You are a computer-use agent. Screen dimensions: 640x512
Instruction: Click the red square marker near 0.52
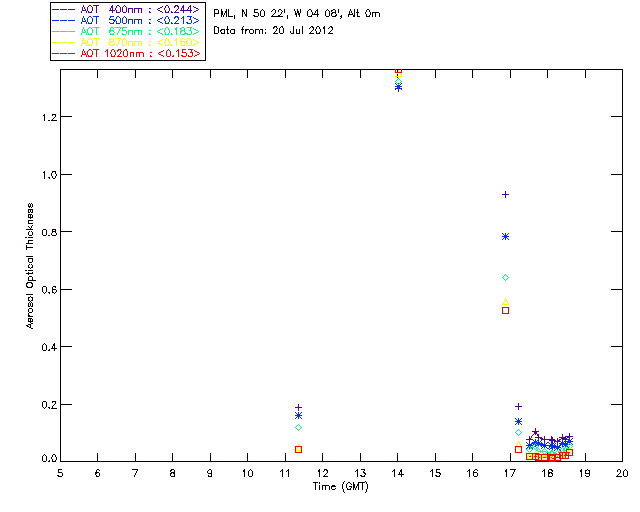click(505, 311)
